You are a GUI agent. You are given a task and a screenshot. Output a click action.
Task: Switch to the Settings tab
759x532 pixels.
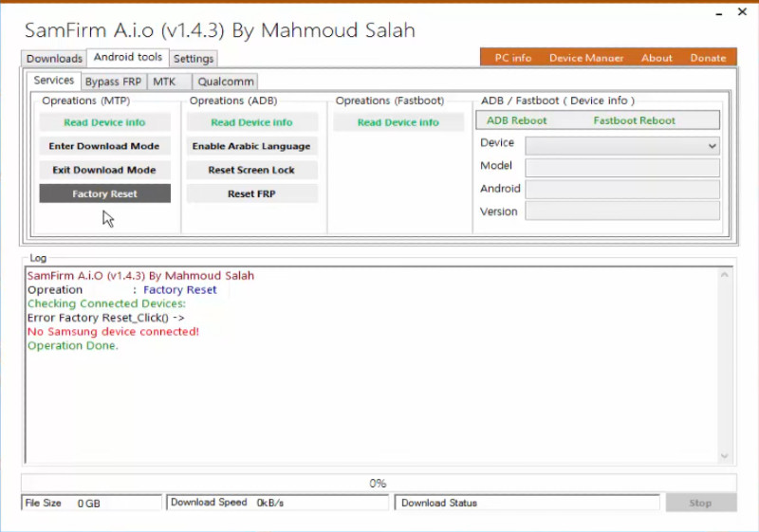(194, 59)
